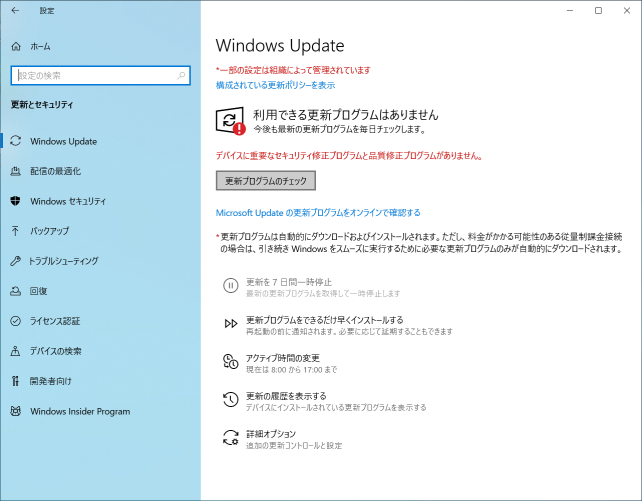Screen dimensions: 642x501
Task: Select 開発者向け label in sidebar
Action: [x=50, y=381]
